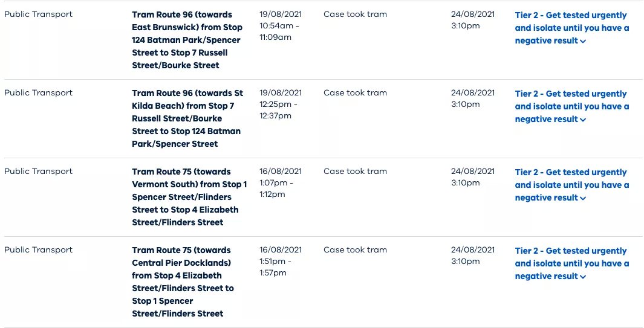The image size is (644, 328).
Task: Open Tier 2 advice for Central Pier Docklands tram
Action: [x=571, y=263]
